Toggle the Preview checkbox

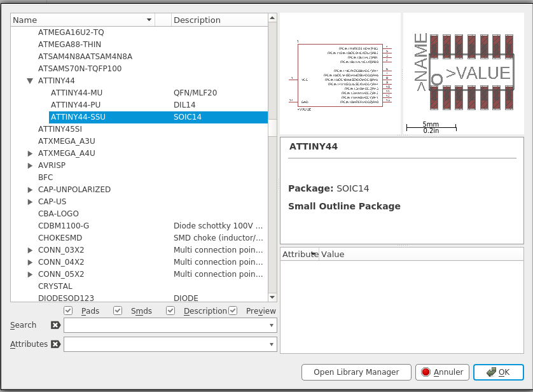[233, 311]
